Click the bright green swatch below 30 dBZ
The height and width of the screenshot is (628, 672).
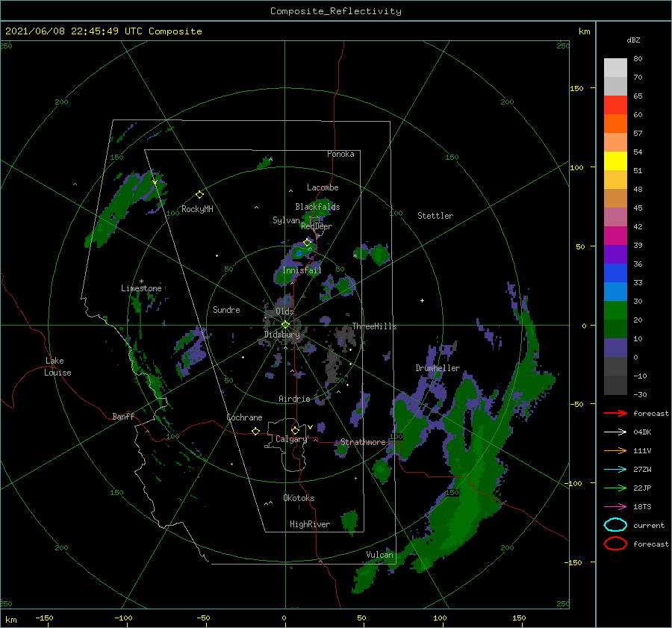(x=615, y=311)
